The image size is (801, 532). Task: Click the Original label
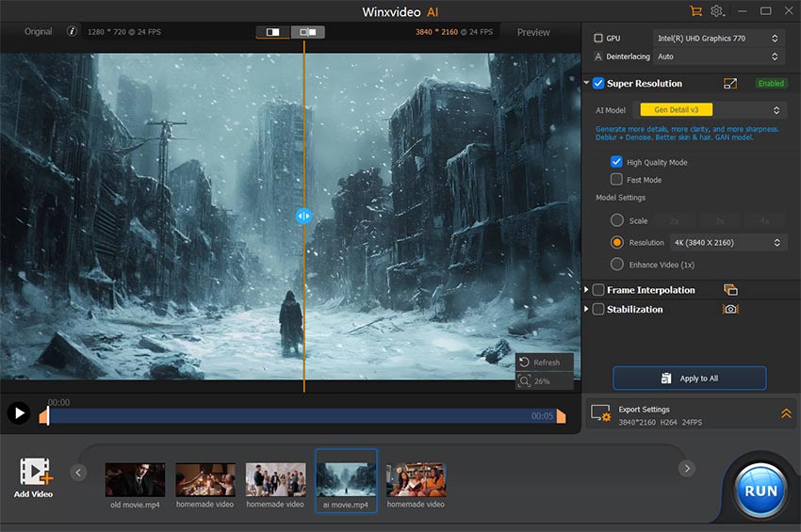(39, 32)
